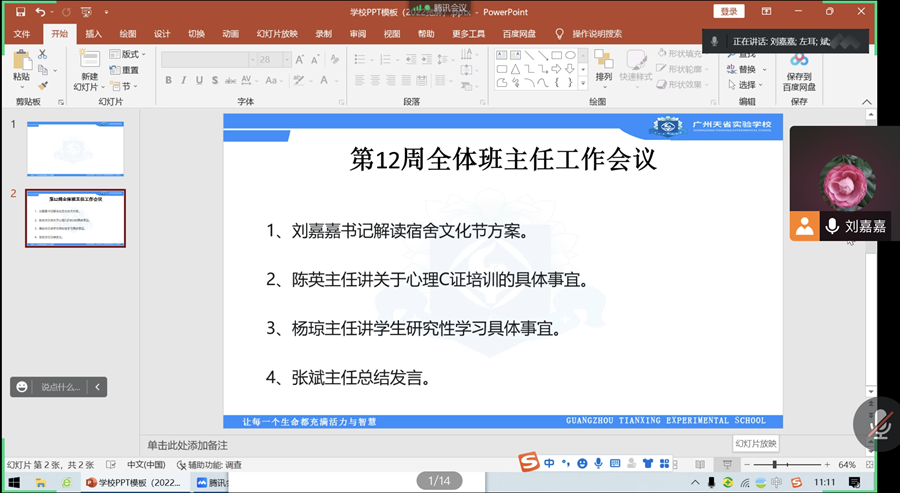Screen dimensions: 900x493
Task: Click the zoom slider handle in status bar
Action: (775, 464)
